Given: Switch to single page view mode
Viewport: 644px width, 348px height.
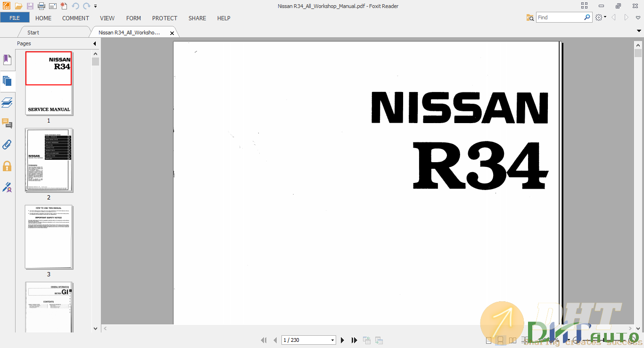Looking at the screenshot, I should (x=489, y=340).
